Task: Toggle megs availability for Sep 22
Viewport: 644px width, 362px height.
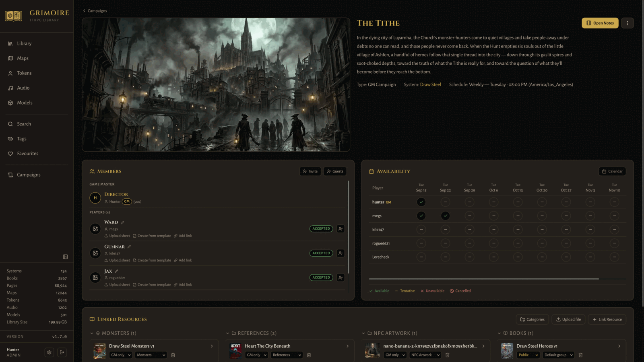Action: tap(445, 216)
